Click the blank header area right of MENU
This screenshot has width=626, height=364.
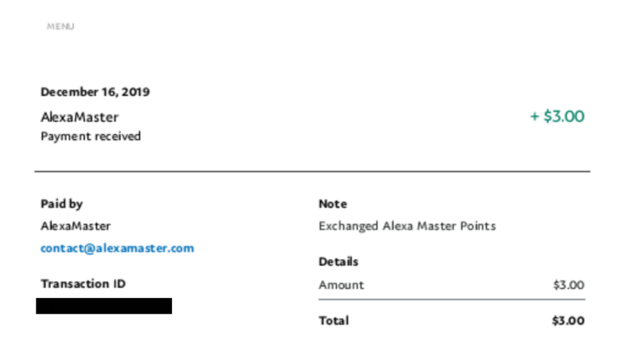pos(329,26)
